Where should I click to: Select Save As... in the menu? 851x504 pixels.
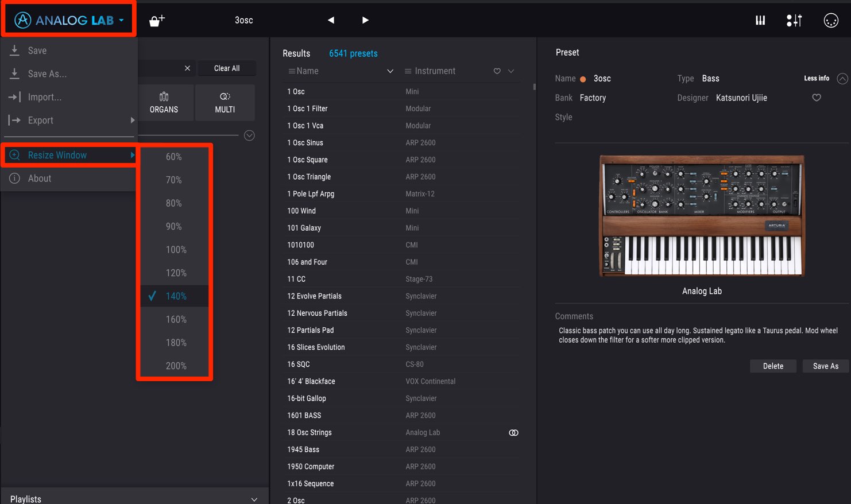click(47, 74)
